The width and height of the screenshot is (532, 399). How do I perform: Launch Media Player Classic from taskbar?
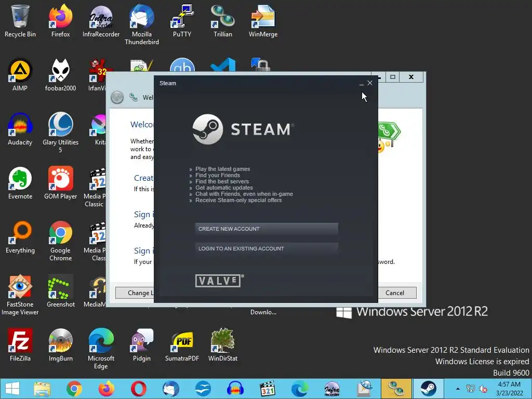[x=268, y=389]
